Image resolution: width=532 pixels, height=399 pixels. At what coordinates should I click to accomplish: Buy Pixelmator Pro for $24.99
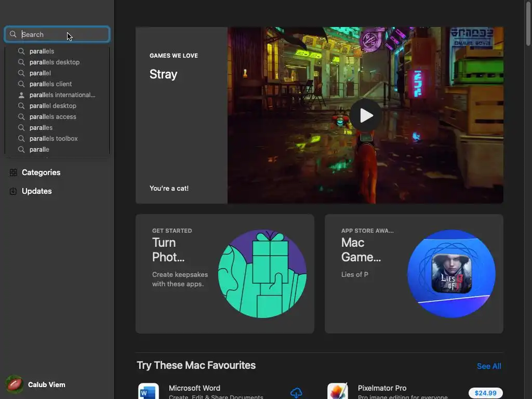(x=486, y=393)
